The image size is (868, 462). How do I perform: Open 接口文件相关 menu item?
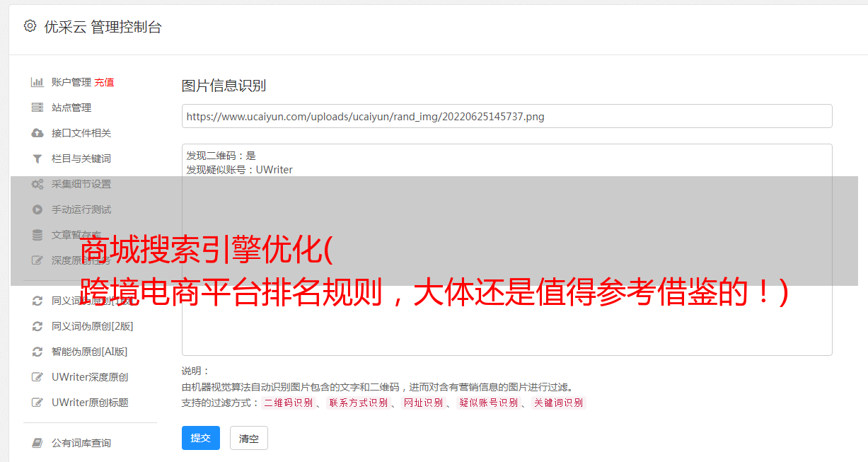pyautogui.click(x=81, y=133)
